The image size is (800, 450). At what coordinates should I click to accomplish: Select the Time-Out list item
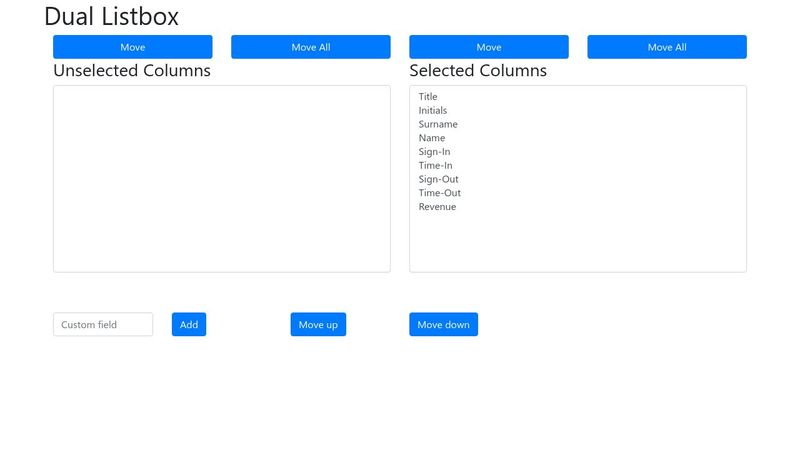[439, 193]
